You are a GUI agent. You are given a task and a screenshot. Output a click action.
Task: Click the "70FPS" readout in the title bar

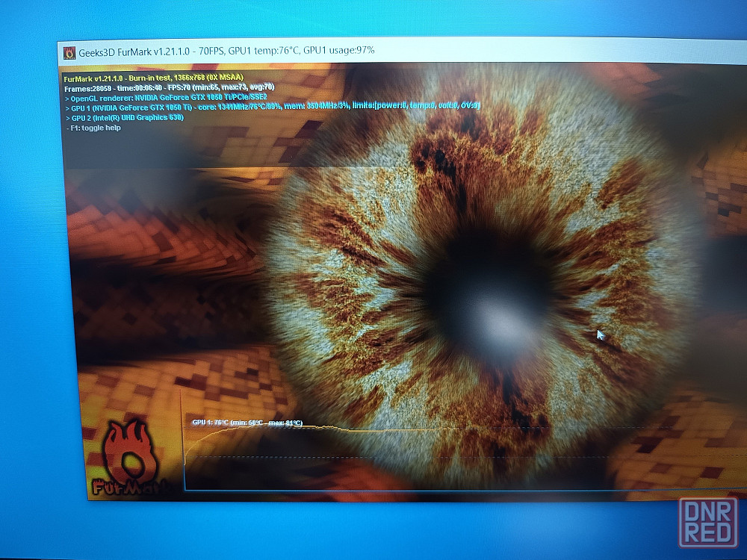point(211,51)
